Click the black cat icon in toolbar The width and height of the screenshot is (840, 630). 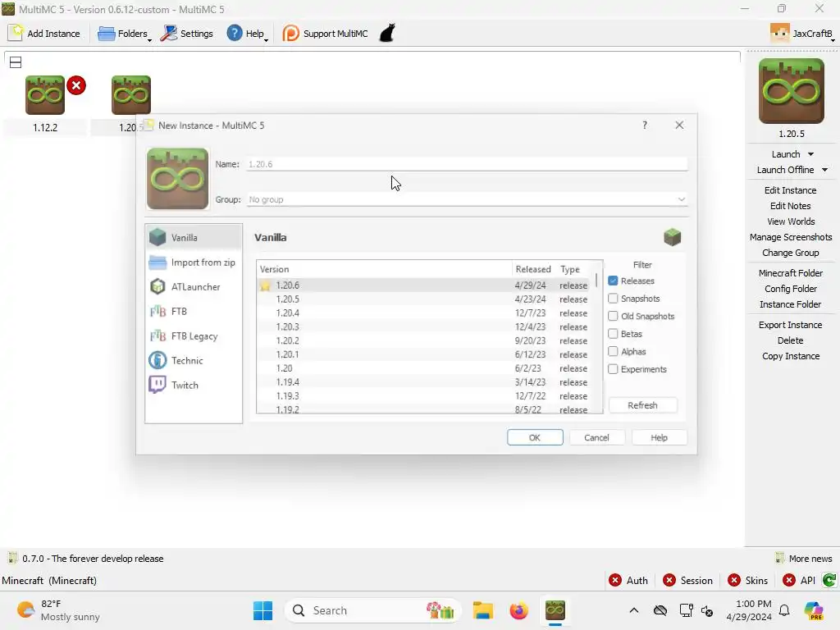click(387, 33)
